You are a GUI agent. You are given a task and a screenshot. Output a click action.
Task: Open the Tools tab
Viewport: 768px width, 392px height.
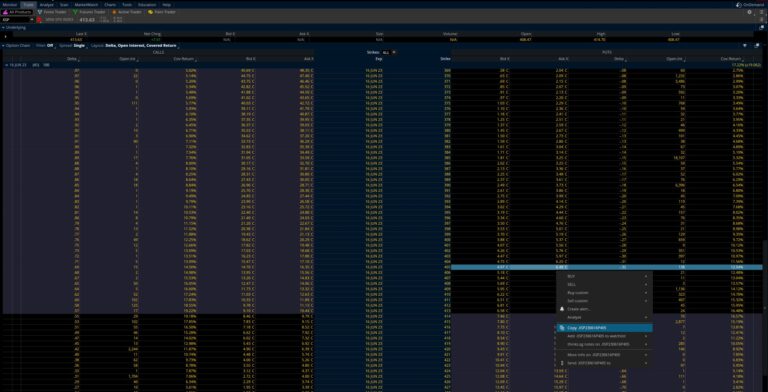coord(127,4)
